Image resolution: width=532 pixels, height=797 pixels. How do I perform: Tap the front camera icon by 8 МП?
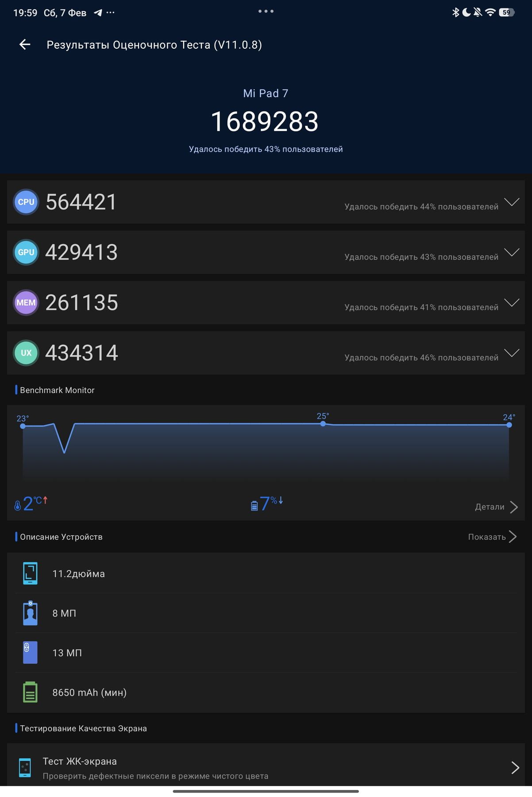coord(30,613)
